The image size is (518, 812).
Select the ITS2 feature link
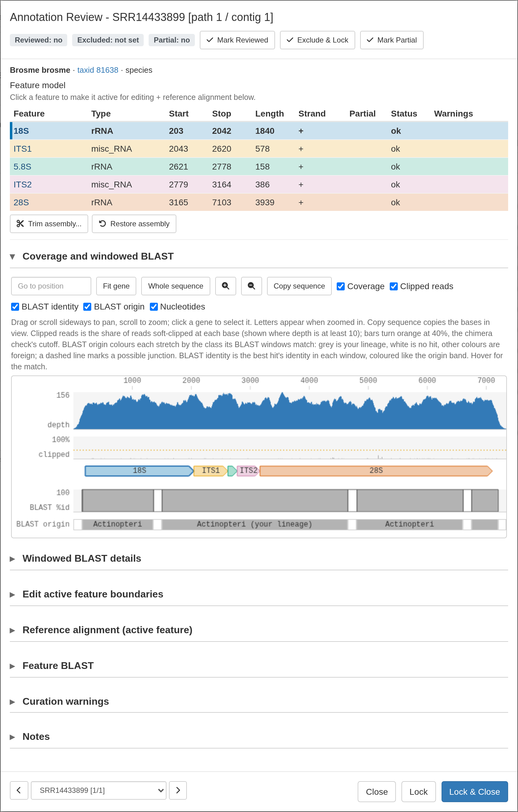[23, 184]
